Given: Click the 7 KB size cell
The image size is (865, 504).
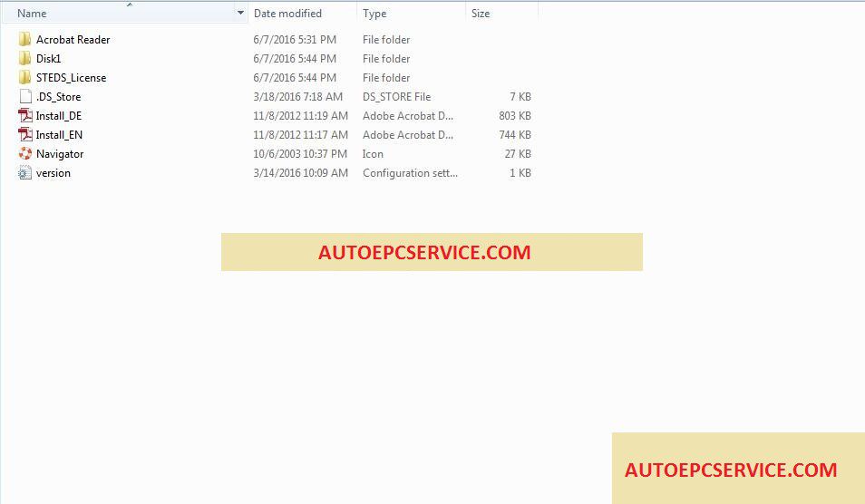Looking at the screenshot, I should click(x=520, y=96).
